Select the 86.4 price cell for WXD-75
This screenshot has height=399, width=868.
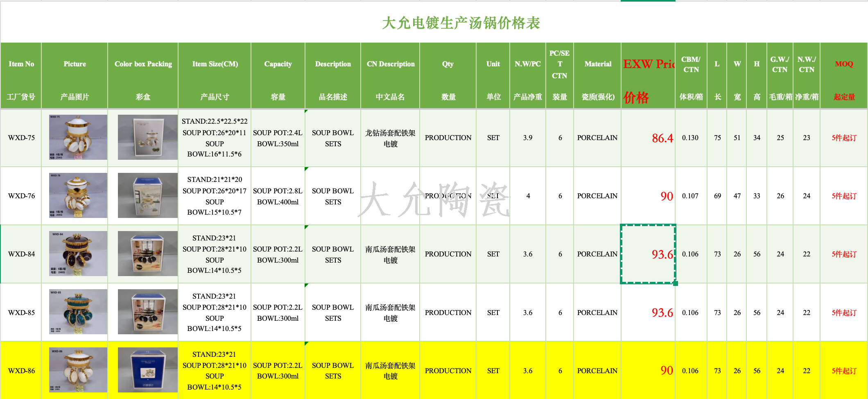click(x=648, y=138)
